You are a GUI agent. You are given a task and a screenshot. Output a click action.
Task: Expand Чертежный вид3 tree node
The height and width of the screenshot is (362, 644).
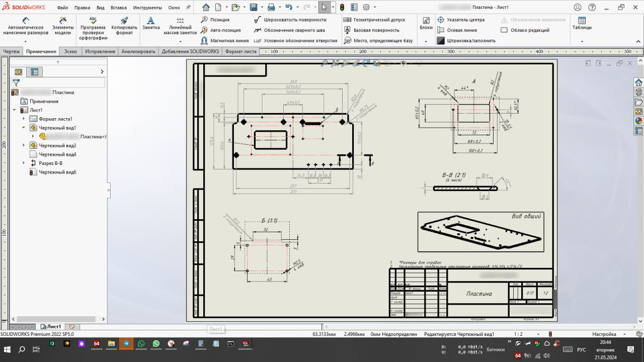(24, 145)
